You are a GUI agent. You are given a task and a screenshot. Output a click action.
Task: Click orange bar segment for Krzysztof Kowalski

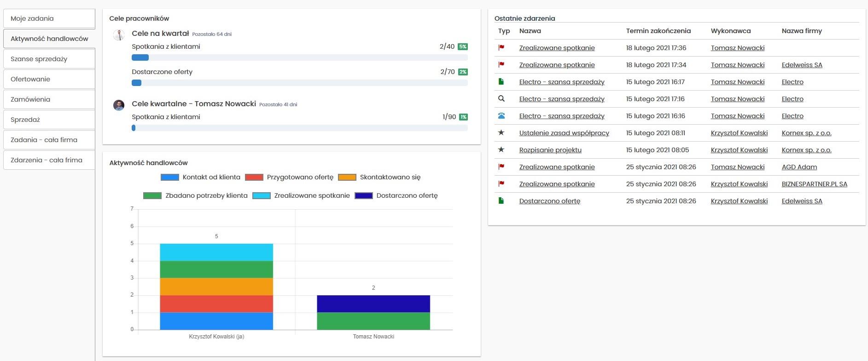pyautogui.click(x=216, y=287)
